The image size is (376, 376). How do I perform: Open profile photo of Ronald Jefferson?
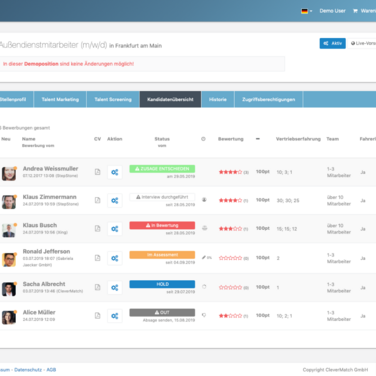coord(9,260)
